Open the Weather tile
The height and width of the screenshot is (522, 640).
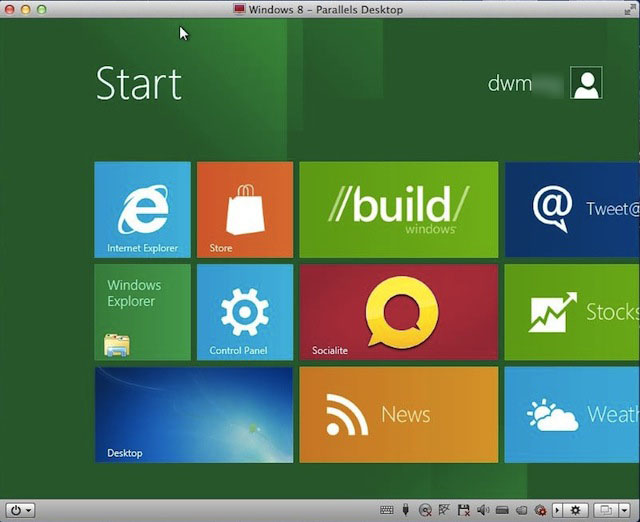[572, 414]
